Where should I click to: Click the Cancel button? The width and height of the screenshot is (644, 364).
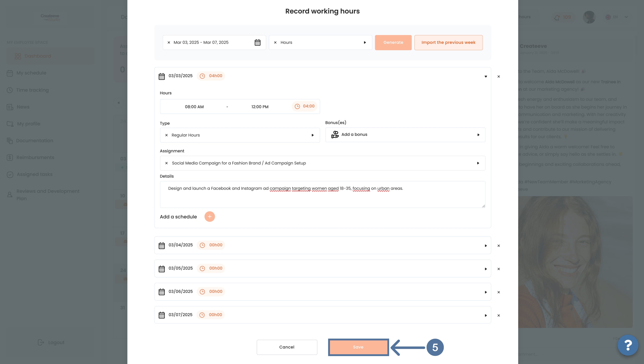tap(287, 347)
